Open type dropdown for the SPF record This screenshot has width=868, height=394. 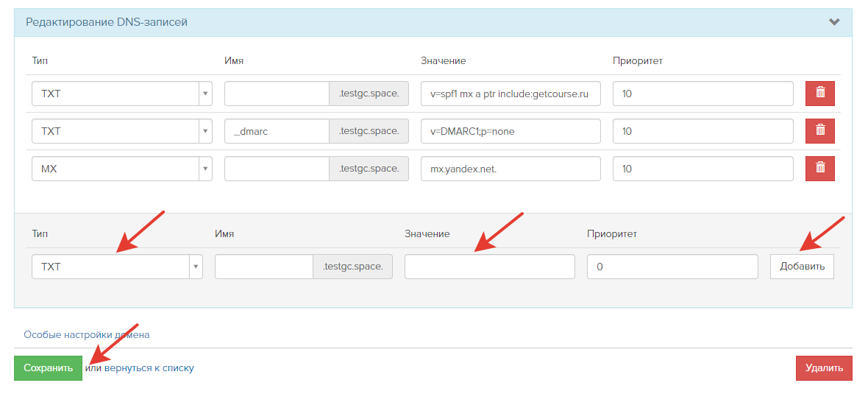click(122, 94)
